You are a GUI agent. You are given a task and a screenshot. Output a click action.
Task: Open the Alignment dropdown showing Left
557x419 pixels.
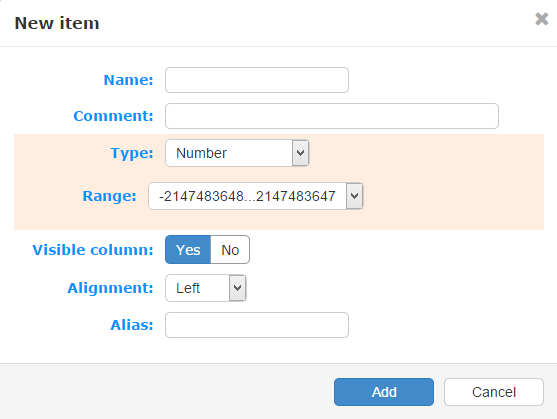click(205, 288)
